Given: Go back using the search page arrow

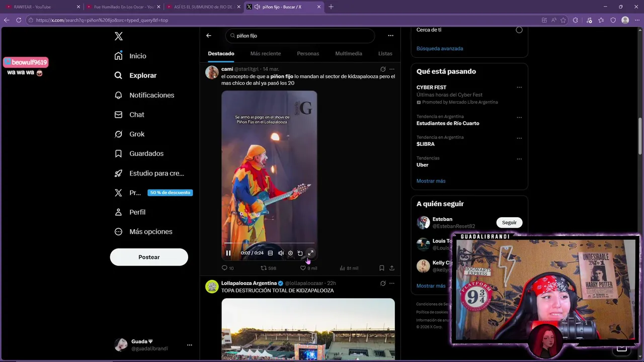Looking at the screenshot, I should pos(209,36).
